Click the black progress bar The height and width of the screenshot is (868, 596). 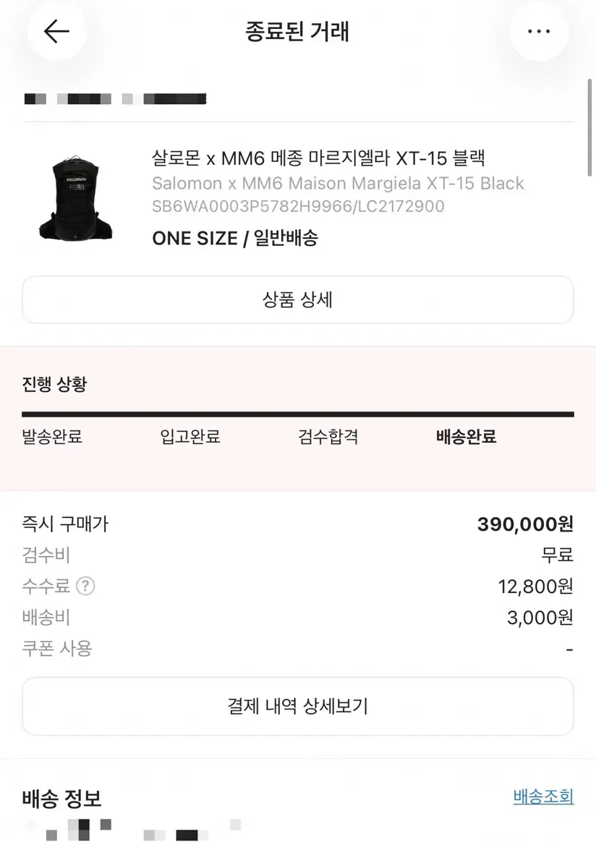[298, 414]
